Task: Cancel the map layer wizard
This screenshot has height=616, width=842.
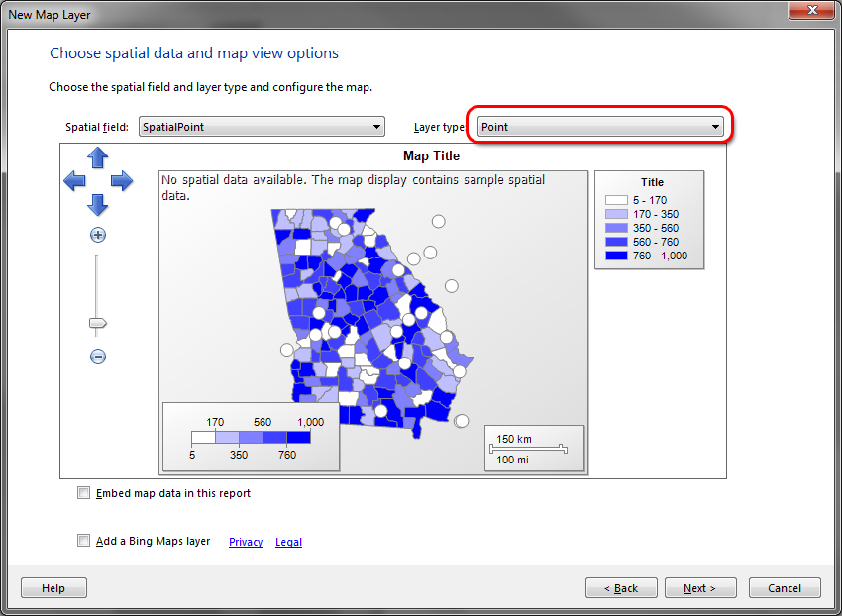Action: (x=785, y=588)
